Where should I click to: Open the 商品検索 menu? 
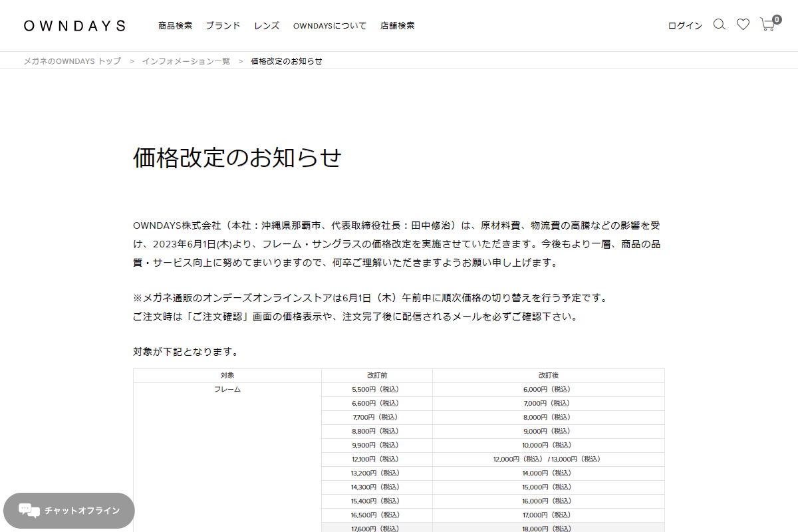[x=175, y=25]
